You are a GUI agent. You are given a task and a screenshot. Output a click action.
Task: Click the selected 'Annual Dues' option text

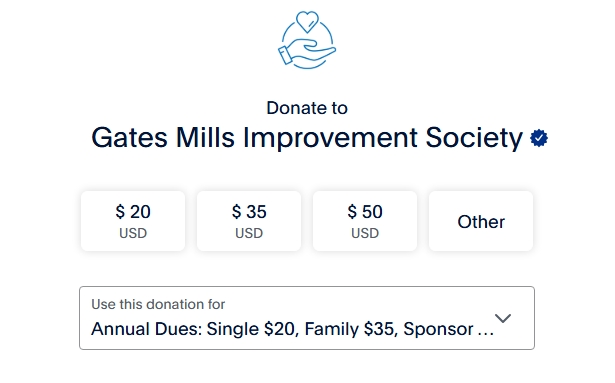(292, 329)
